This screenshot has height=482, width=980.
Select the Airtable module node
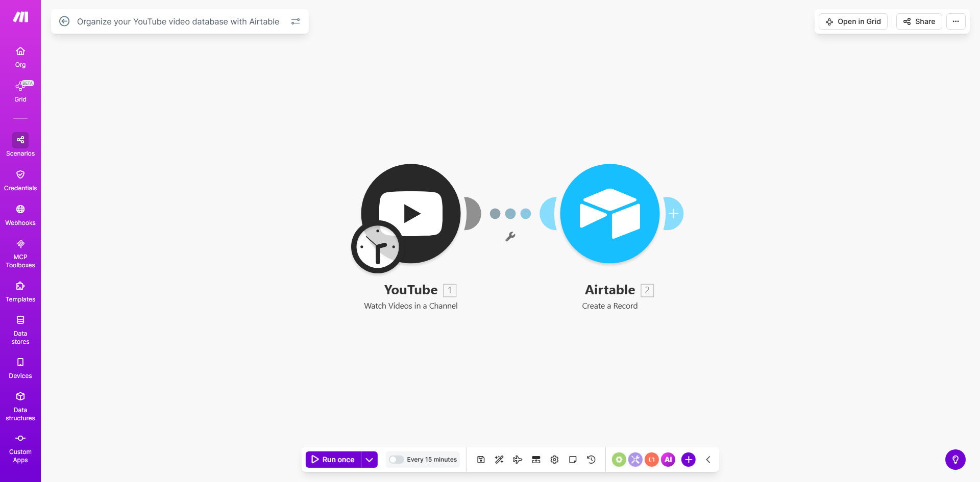(x=610, y=213)
